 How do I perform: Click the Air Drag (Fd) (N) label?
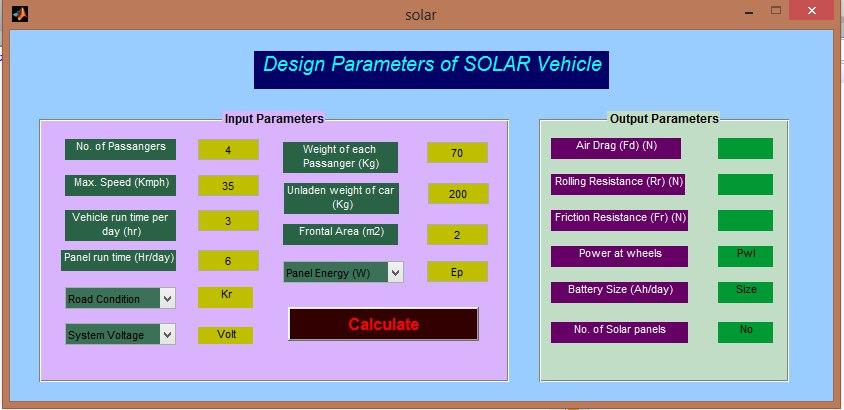(616, 149)
